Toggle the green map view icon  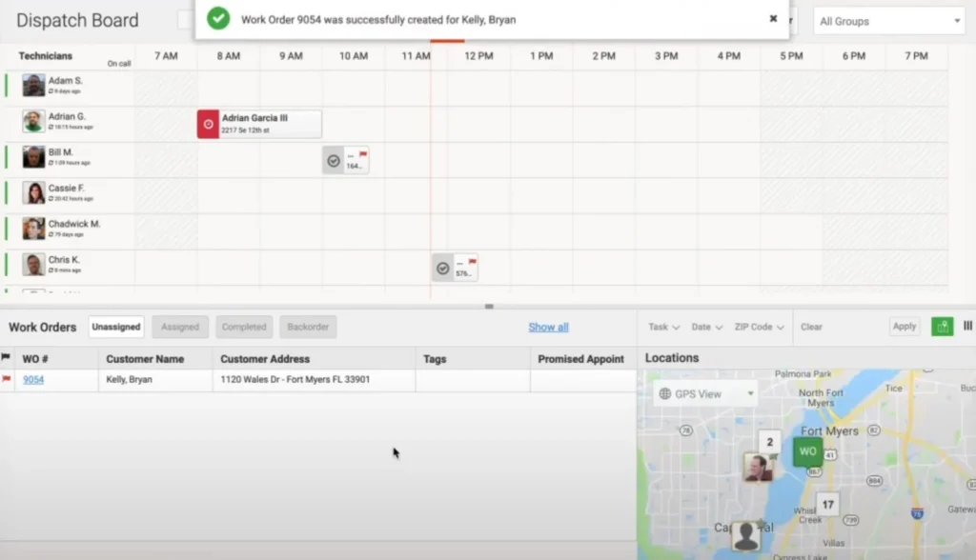click(943, 327)
